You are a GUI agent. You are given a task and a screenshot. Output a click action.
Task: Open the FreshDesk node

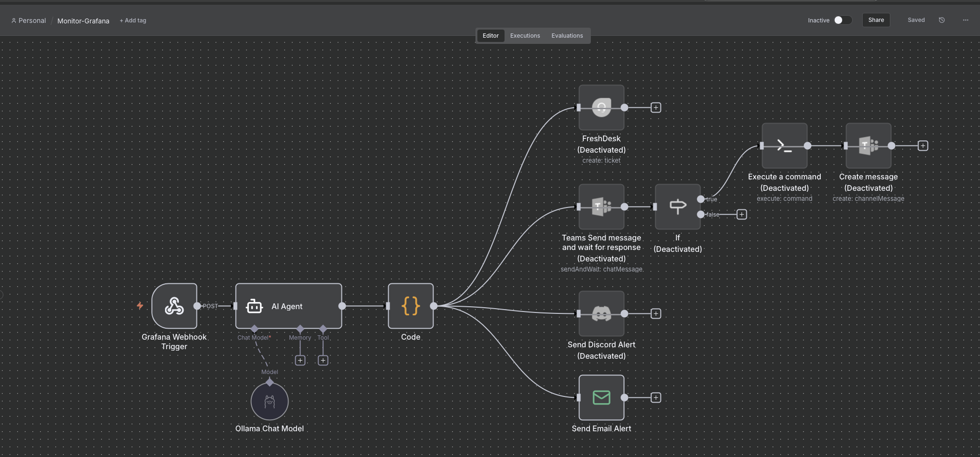point(601,107)
